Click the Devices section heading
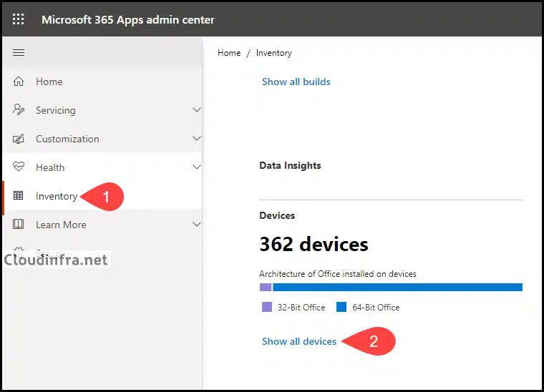Viewport: 544px width, 392px height. pos(277,215)
